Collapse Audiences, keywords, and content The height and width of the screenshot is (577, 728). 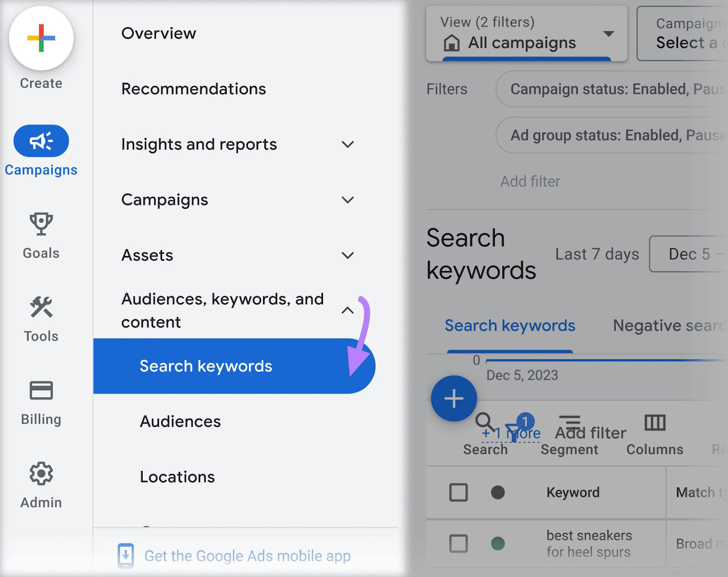click(348, 311)
